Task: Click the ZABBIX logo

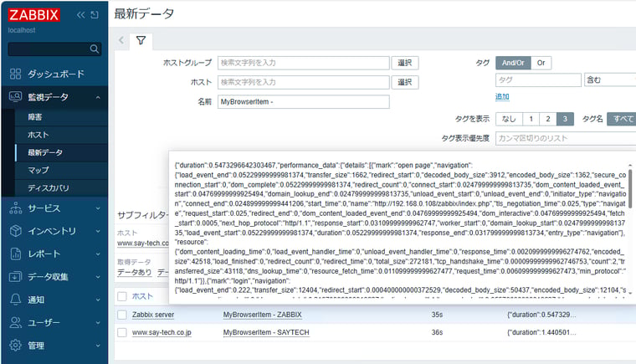Action: pos(34,15)
